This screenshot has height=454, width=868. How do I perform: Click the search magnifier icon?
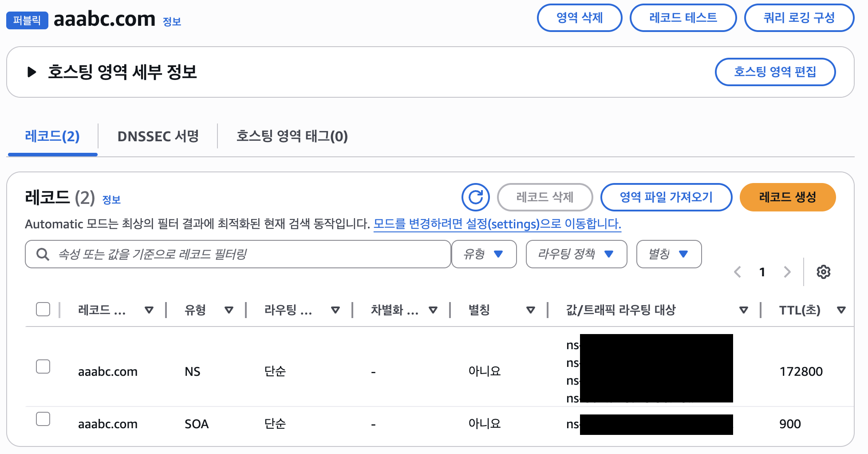(43, 255)
